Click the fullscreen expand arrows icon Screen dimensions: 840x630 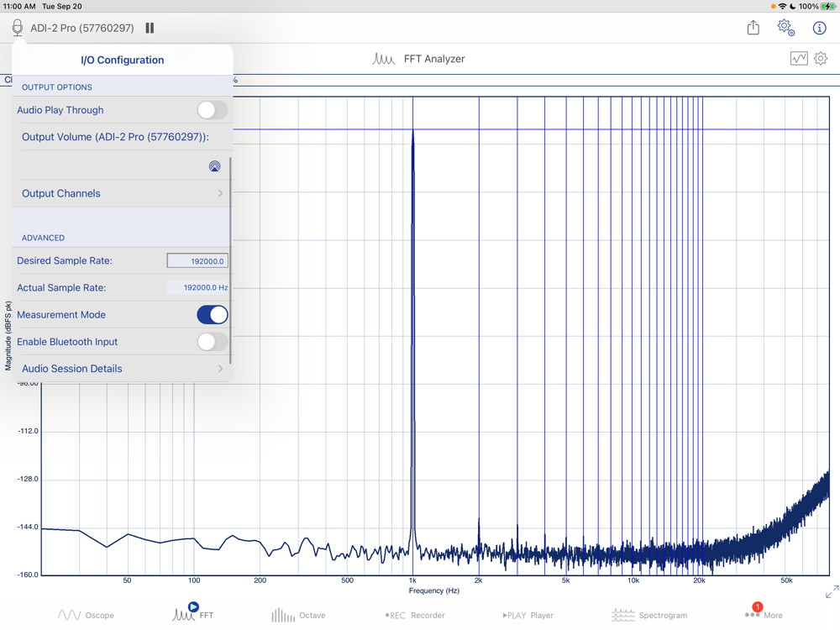coord(831,592)
